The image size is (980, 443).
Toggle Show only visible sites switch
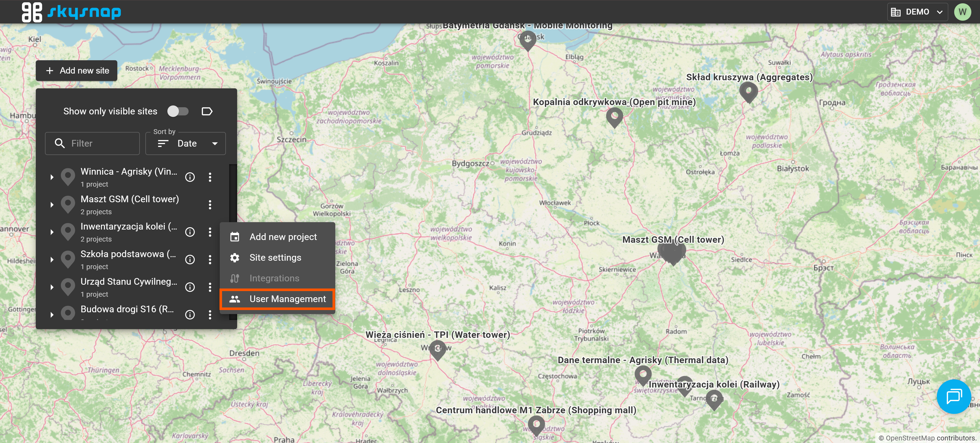pyautogui.click(x=178, y=111)
